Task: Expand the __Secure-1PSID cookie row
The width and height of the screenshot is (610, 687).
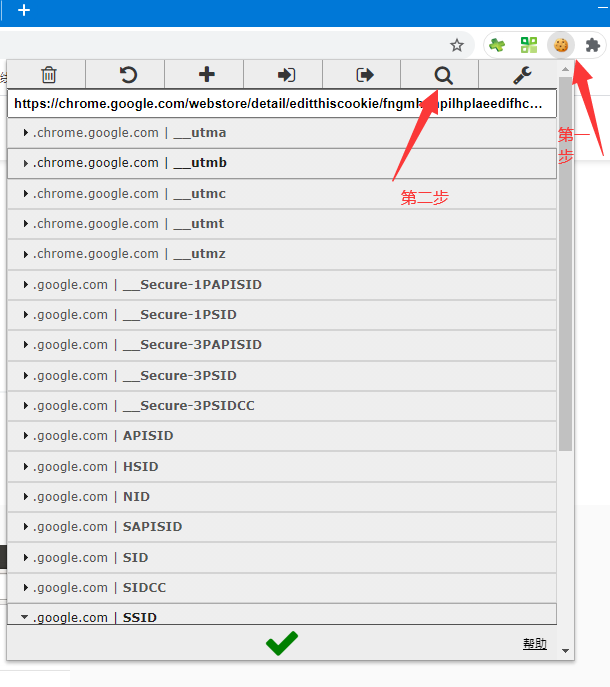Action: click(282, 315)
